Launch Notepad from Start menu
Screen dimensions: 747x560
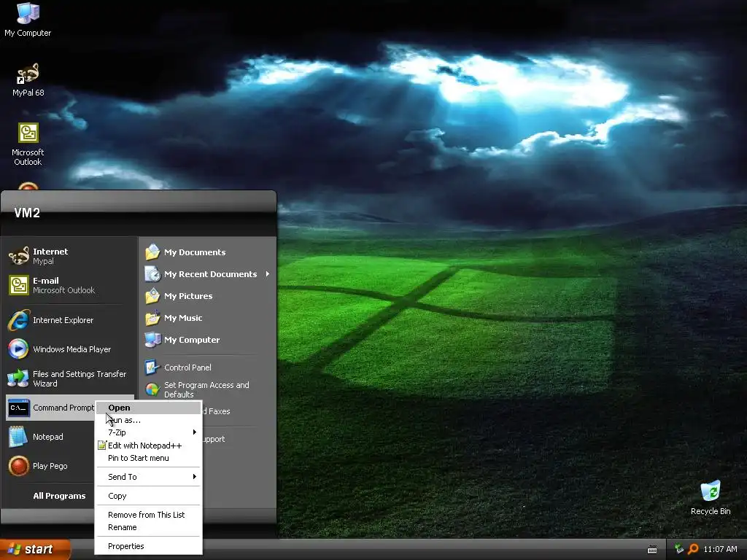pos(50,437)
